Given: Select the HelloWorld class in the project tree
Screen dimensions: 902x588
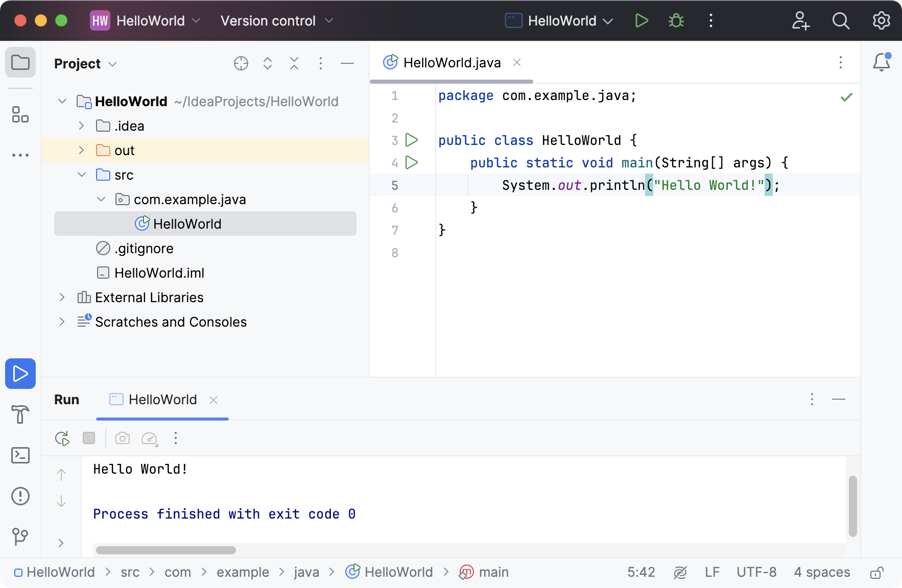Looking at the screenshot, I should (x=187, y=224).
